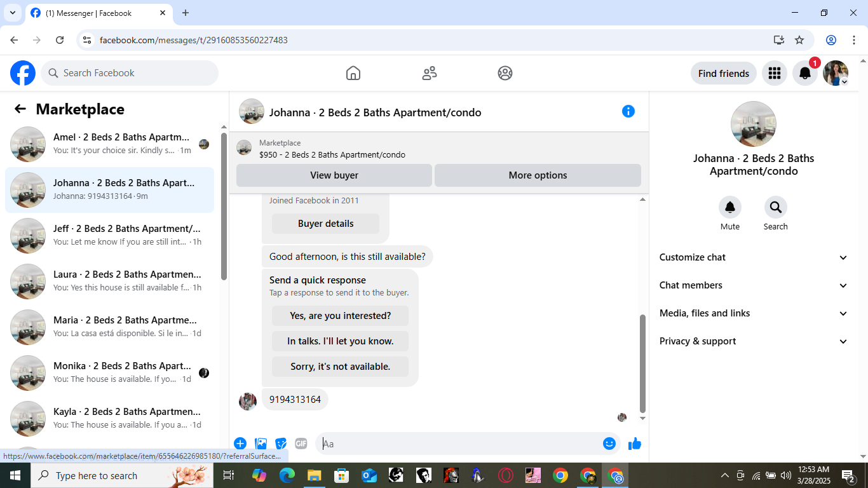Open the Friends icon in top navigation
This screenshot has width=868, height=488.
coord(430,73)
